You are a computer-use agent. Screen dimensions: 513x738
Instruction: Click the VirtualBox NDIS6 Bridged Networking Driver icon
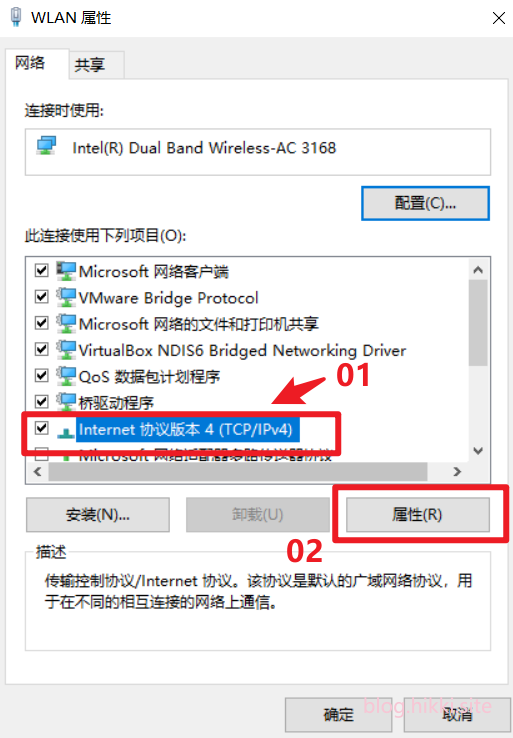click(66, 350)
